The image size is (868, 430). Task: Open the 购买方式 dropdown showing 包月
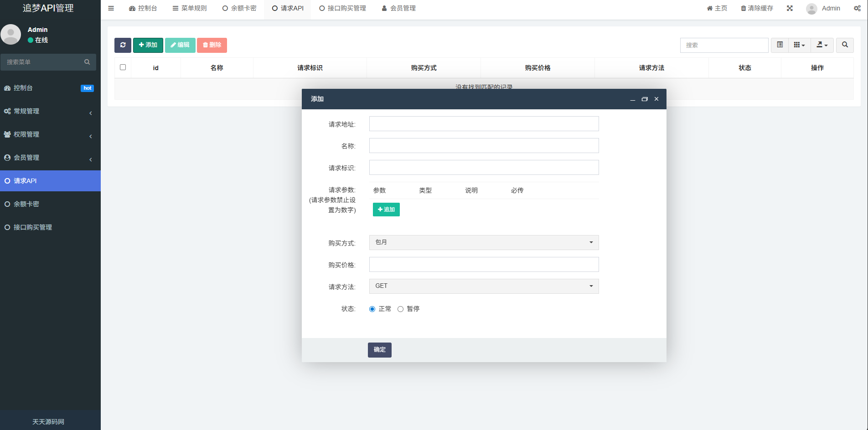(x=484, y=242)
